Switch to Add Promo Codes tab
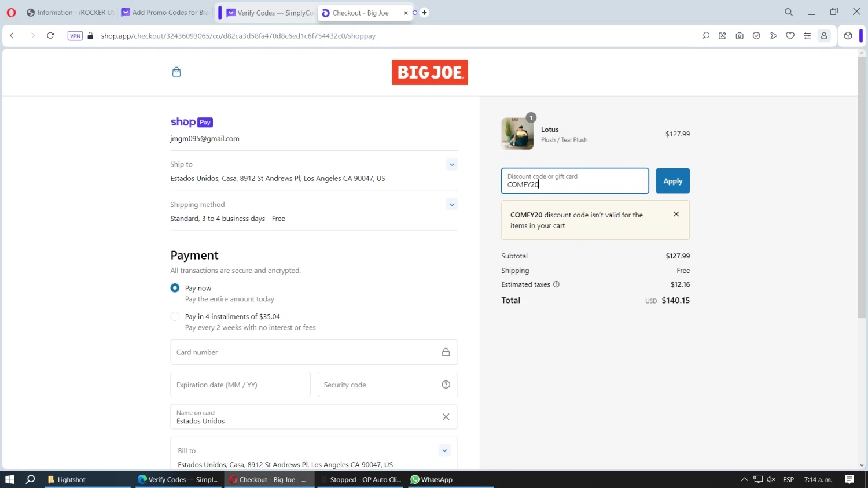The width and height of the screenshot is (868, 488). (x=165, y=13)
